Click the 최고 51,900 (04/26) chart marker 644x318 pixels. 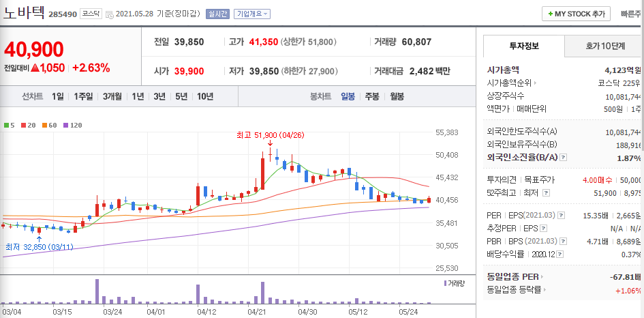click(x=271, y=135)
